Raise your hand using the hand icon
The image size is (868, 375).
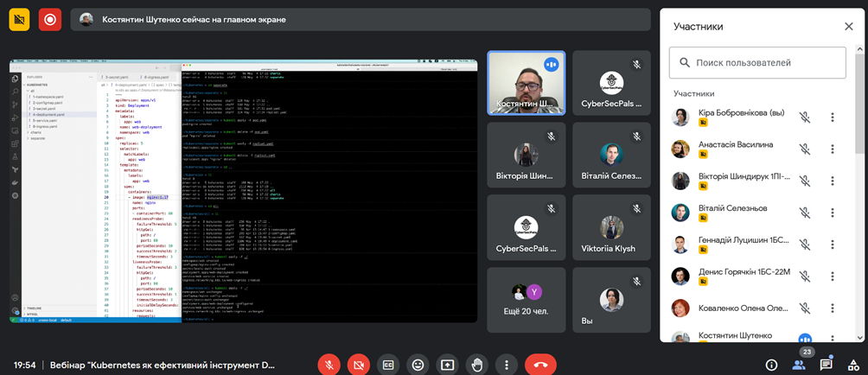476,365
